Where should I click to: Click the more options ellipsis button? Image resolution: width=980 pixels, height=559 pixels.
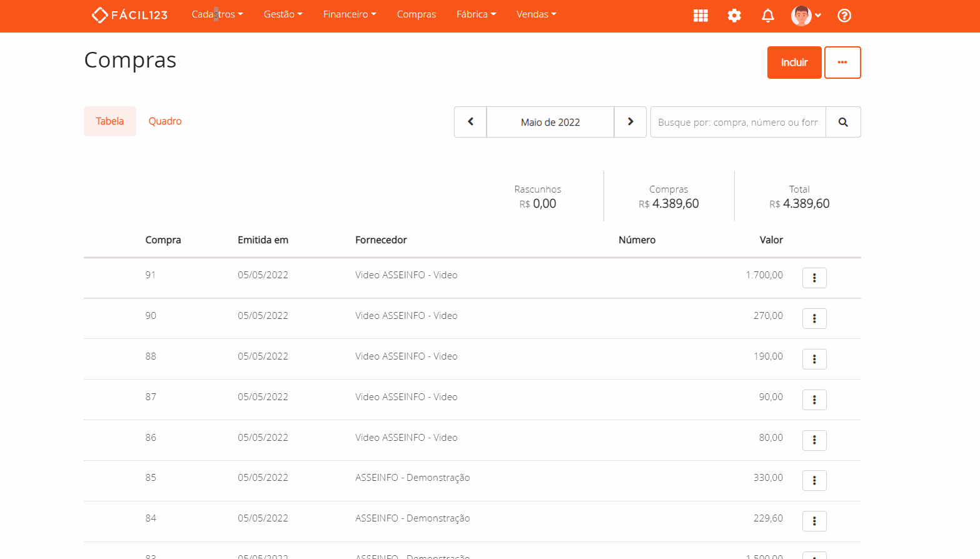click(842, 63)
